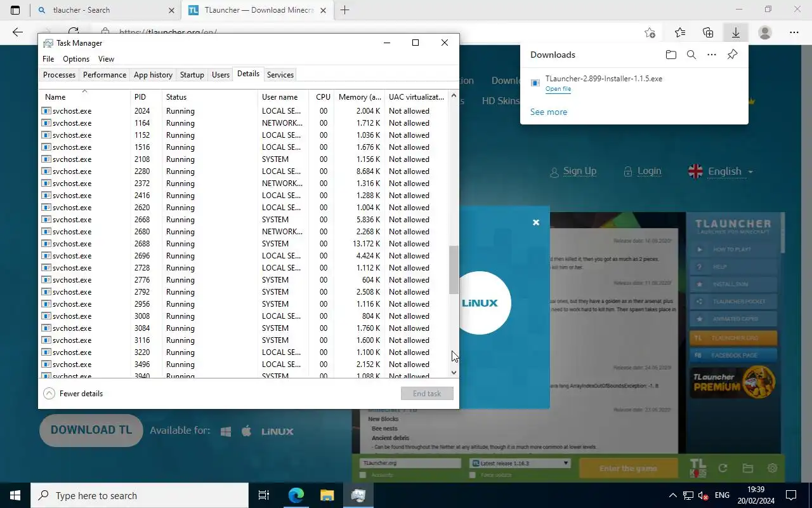Add this page to favorites
Screen dimensions: 812x508
(650, 32)
